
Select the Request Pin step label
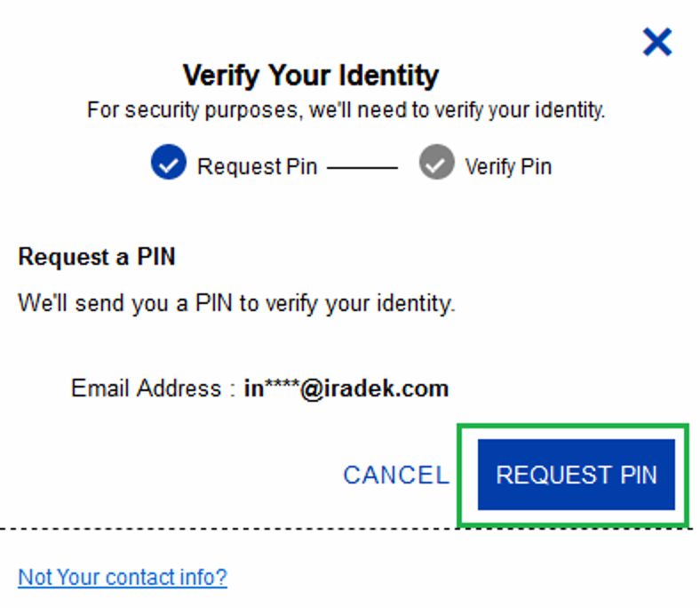tap(257, 166)
